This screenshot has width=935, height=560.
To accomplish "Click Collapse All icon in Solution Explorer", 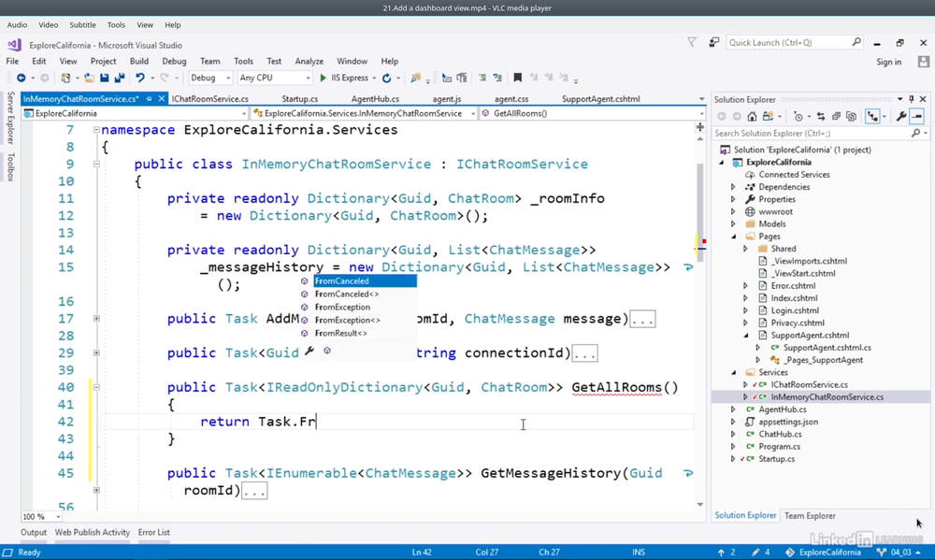I will (x=836, y=116).
